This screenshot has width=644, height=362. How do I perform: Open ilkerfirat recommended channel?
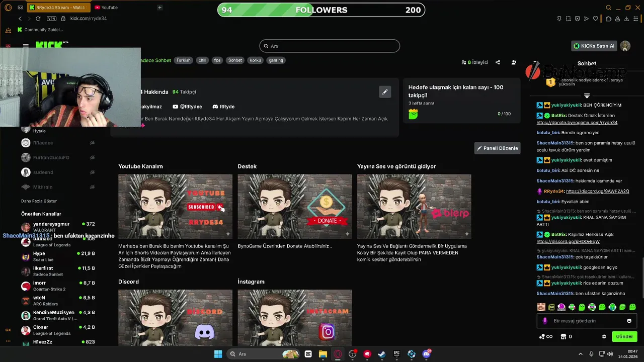[x=58, y=271]
